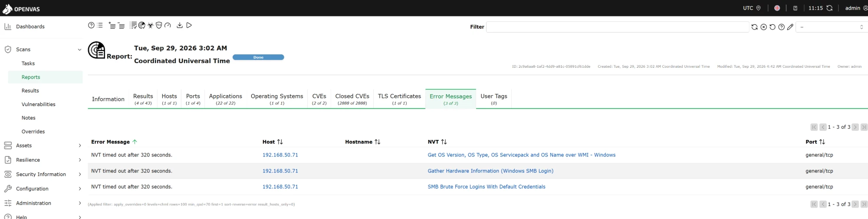The width and height of the screenshot is (868, 219).
Task: Expand the Administration sidebar section
Action: click(79, 203)
